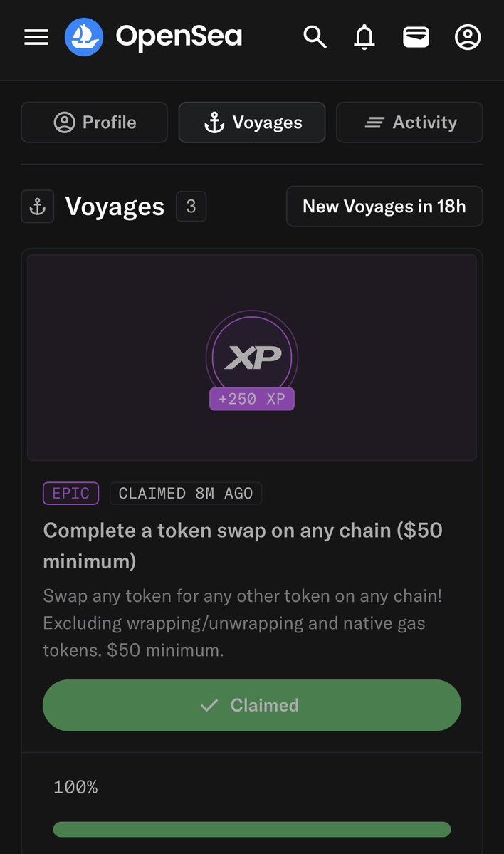
Task: Click the CLAIMED 8M AGO label
Action: (x=186, y=494)
